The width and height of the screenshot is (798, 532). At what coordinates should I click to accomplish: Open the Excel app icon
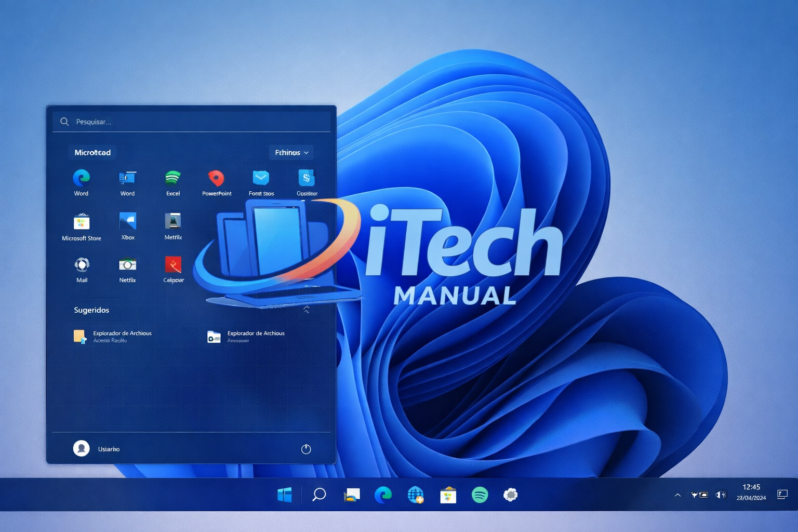(x=173, y=179)
